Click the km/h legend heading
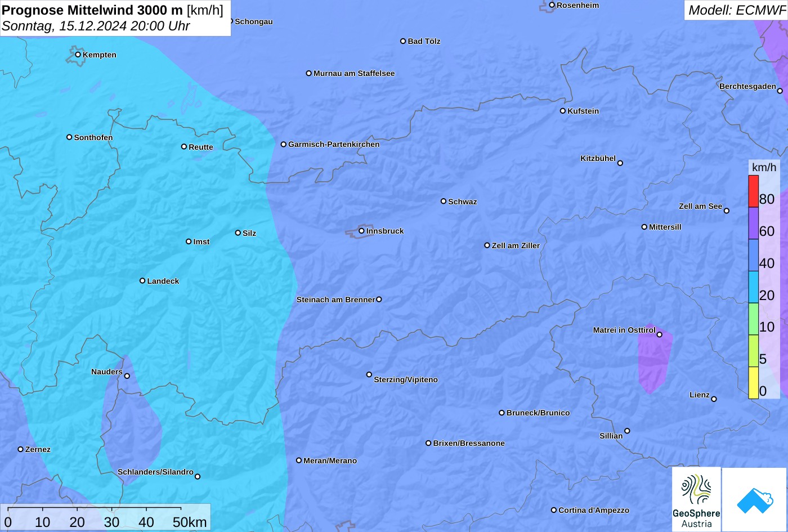The width and height of the screenshot is (788, 532). click(x=764, y=167)
